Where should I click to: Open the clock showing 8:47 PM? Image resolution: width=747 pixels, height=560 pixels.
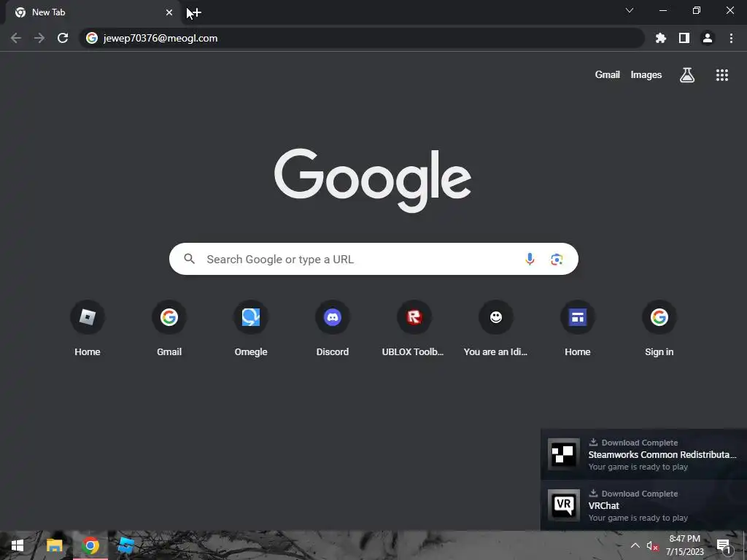point(684,545)
